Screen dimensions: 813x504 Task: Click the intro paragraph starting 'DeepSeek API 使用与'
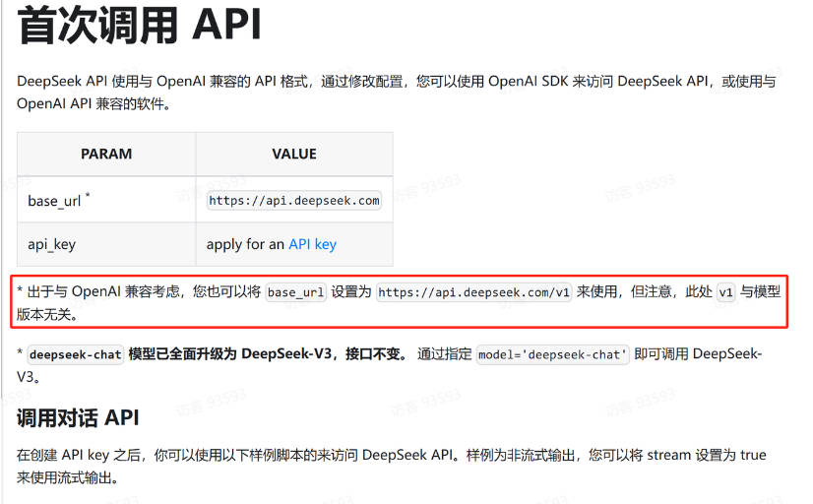point(397,93)
